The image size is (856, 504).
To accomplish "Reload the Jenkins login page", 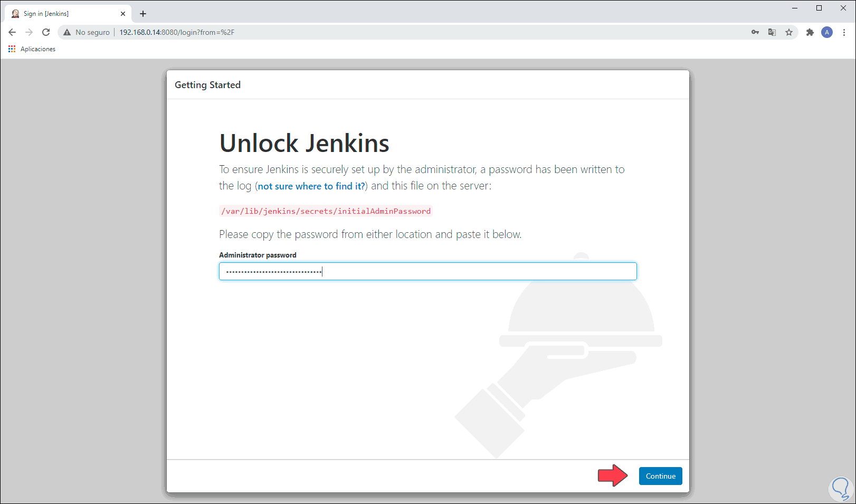I will coord(46,32).
